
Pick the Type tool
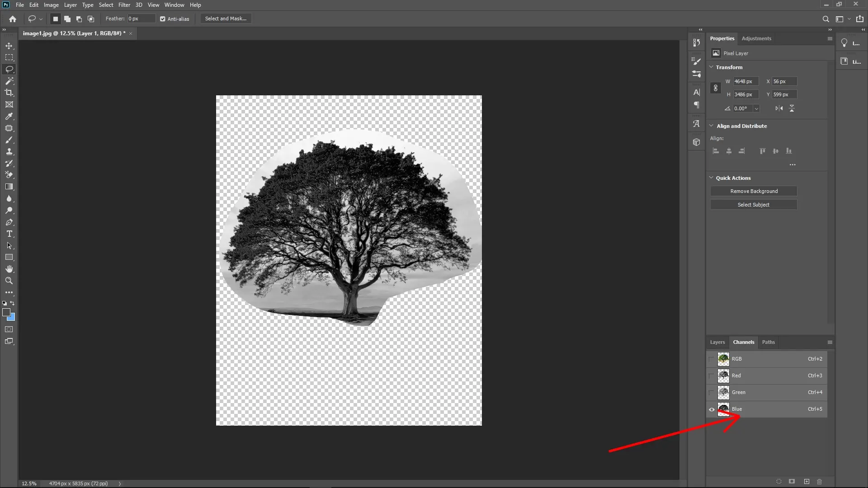9,234
